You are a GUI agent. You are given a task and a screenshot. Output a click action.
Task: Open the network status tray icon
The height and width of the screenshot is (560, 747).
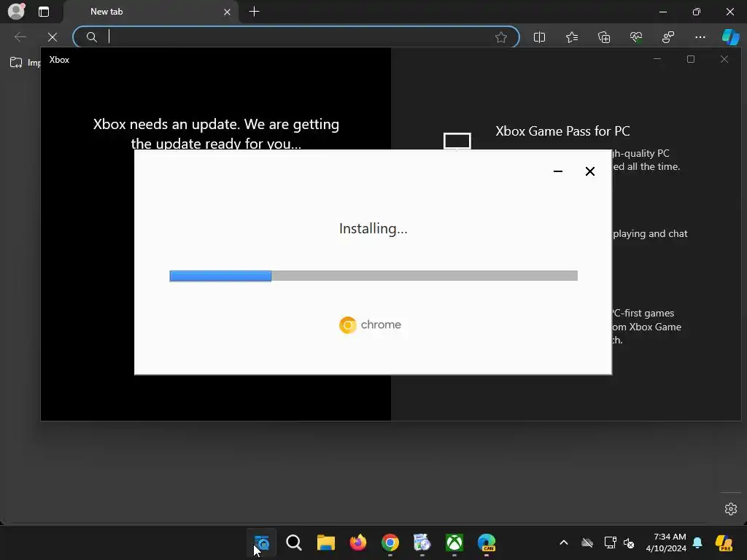pyautogui.click(x=610, y=542)
